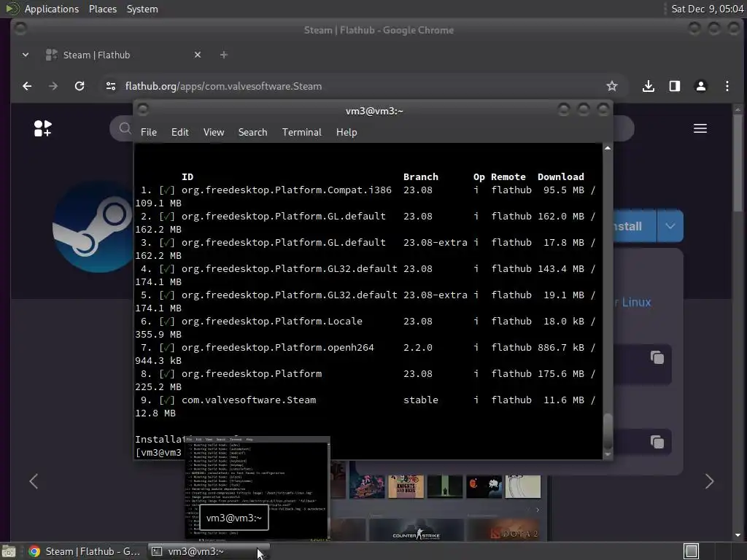747x560 pixels.
Task: Click the terminal window preview thumbnail
Action: 258,488
